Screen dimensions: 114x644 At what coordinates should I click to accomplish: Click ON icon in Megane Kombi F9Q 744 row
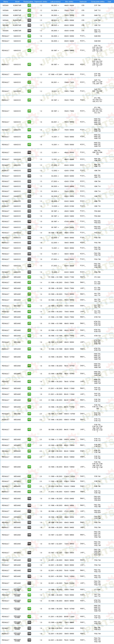(x=29, y=634)
